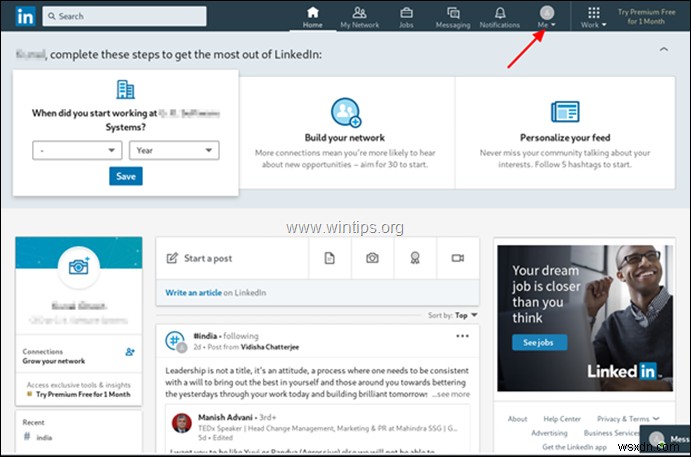Click the dream job advertisement image
691x457 pixels.
click(x=585, y=318)
